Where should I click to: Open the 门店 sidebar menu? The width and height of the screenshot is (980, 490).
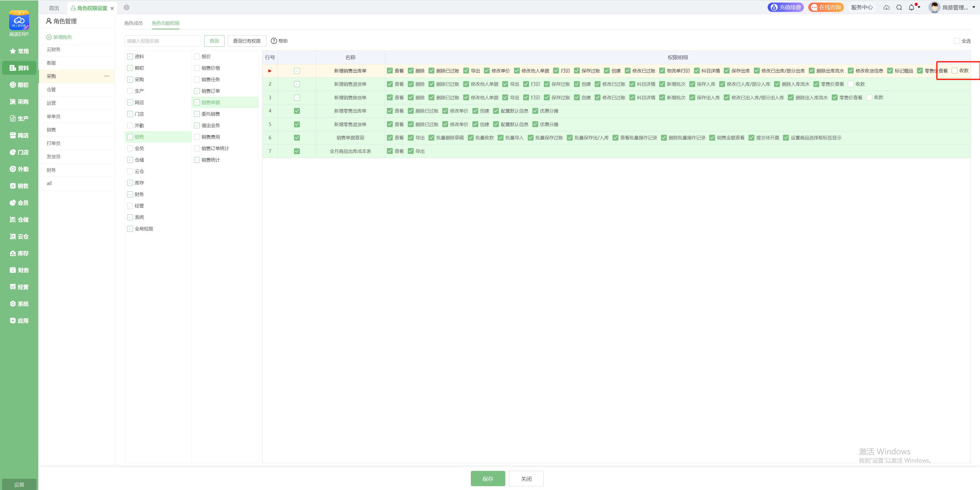[19, 152]
